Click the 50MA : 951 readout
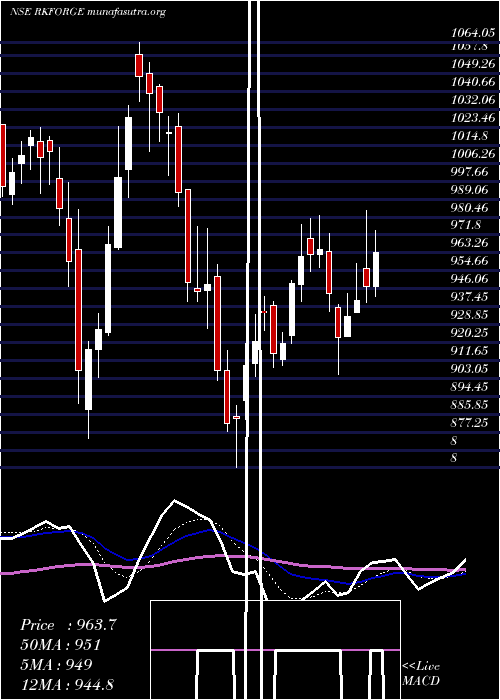The image size is (500, 700). [x=60, y=644]
